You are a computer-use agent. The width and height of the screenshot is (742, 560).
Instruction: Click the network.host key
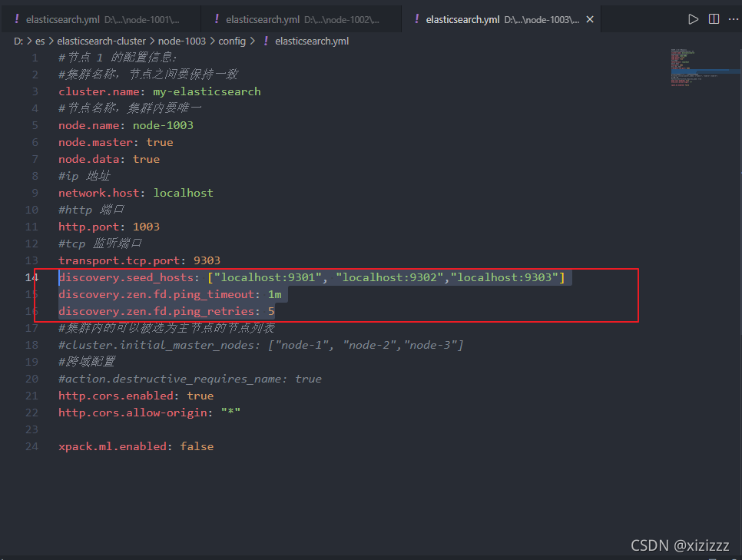[x=99, y=193]
